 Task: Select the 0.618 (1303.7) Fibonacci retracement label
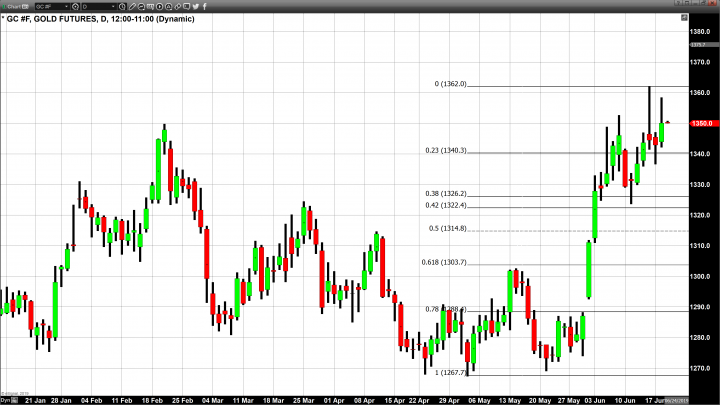click(x=445, y=261)
